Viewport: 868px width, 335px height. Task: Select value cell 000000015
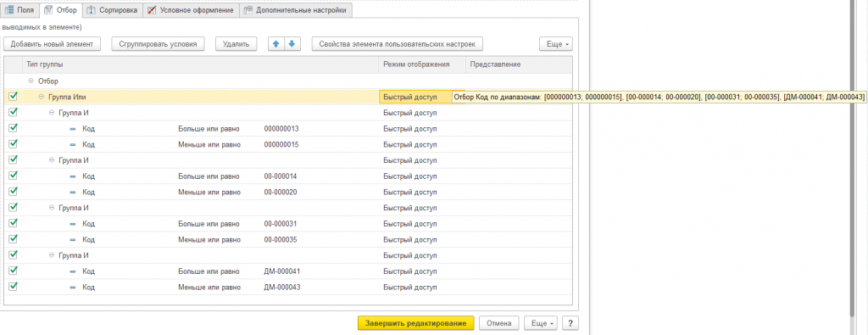pyautogui.click(x=281, y=145)
